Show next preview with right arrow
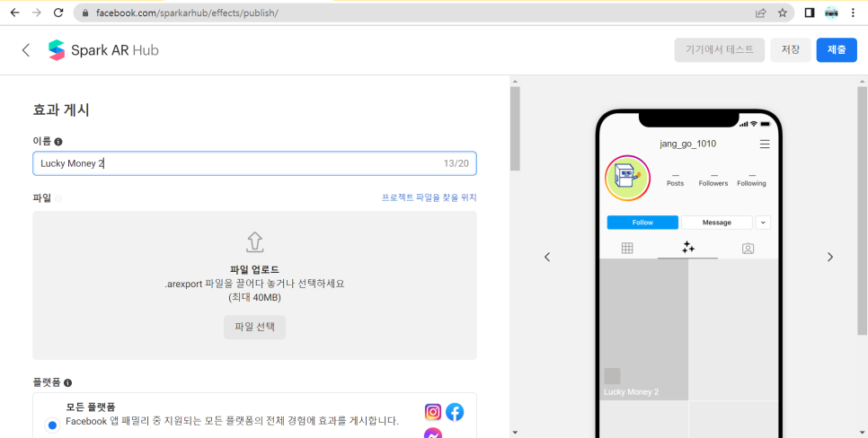 click(x=829, y=257)
